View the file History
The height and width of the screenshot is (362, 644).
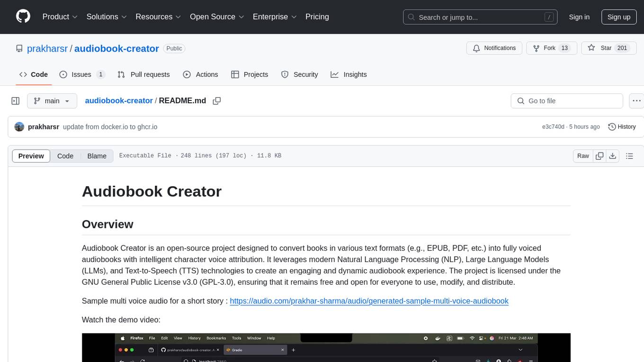(622, 127)
